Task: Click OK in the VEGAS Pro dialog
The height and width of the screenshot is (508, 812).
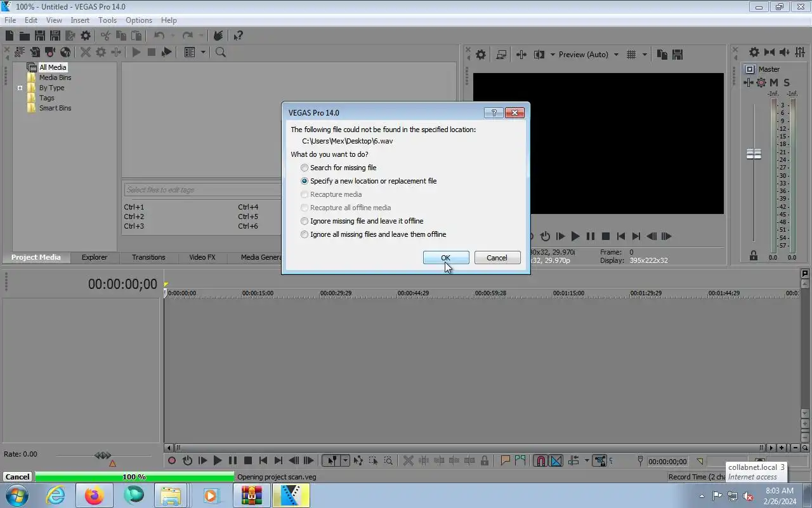Action: coord(446,258)
